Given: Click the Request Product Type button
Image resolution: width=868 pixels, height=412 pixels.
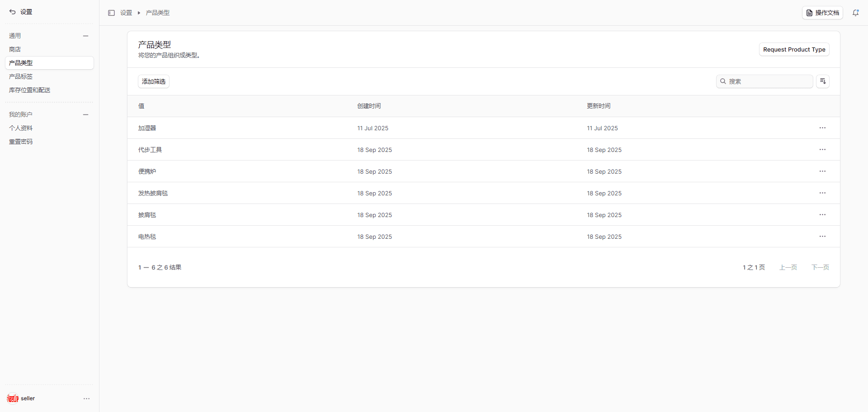Looking at the screenshot, I should coord(794,50).
